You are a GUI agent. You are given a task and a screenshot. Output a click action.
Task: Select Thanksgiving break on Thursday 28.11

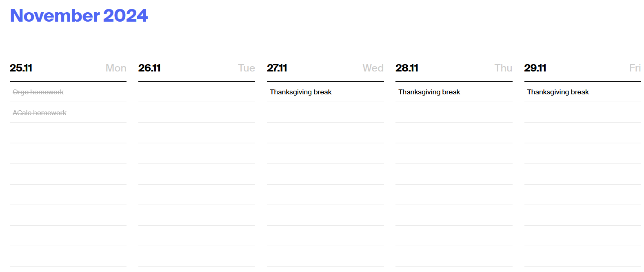(x=429, y=92)
